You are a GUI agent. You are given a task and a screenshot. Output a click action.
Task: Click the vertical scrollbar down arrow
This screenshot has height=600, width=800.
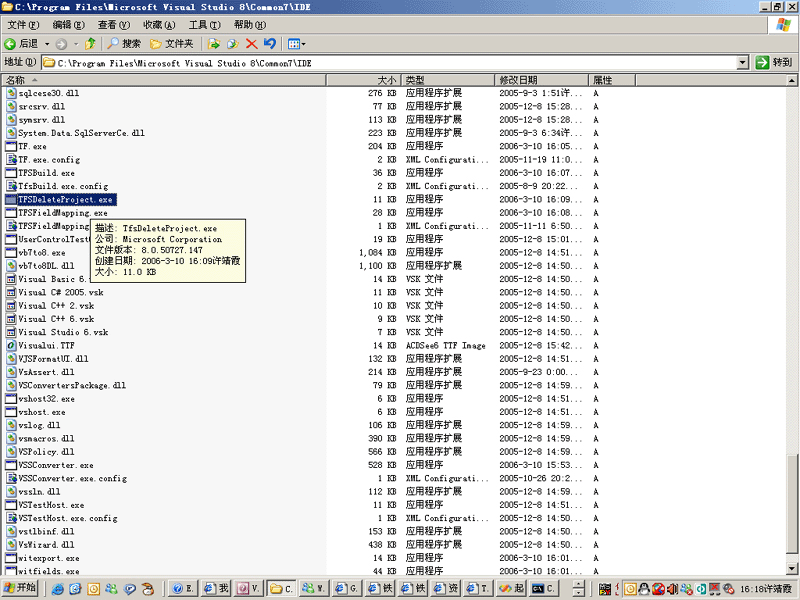point(791,568)
